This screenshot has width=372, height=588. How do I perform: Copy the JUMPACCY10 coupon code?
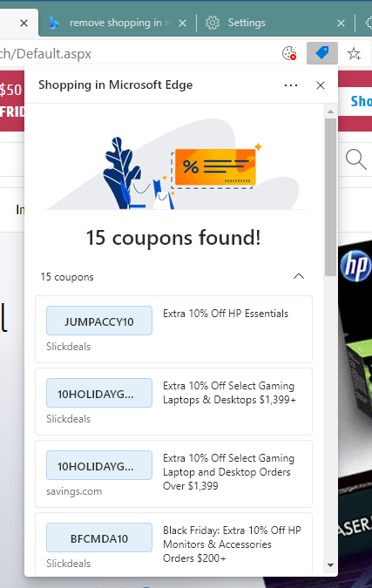pyautogui.click(x=99, y=321)
